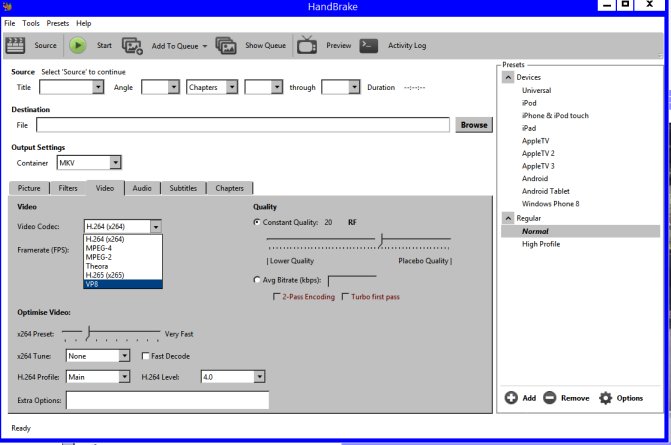Screen dimensions: 671x445
Task: Tick the Fast Decode checkbox
Action: (145, 356)
